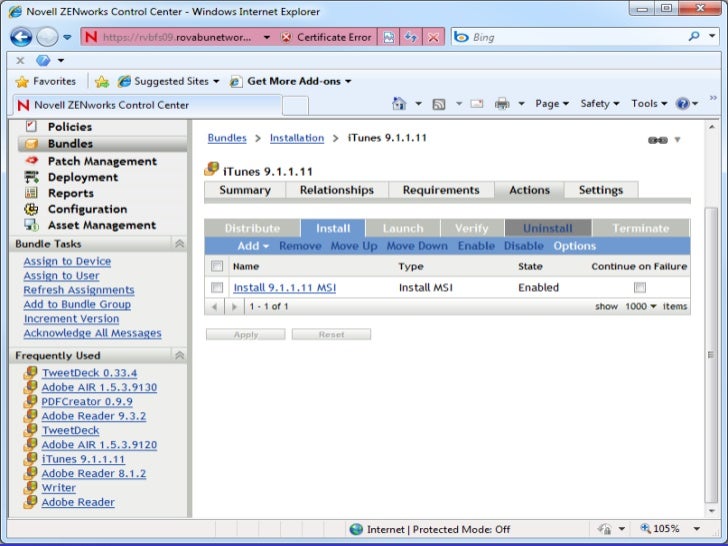Toggle the select-all checkbox in table header
The width and height of the screenshot is (728, 546).
[217, 266]
